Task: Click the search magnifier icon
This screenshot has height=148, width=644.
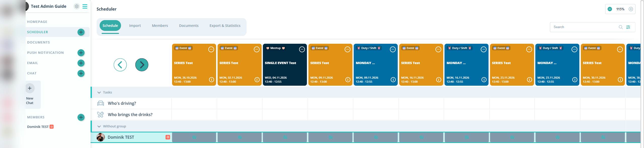Action: (621, 27)
